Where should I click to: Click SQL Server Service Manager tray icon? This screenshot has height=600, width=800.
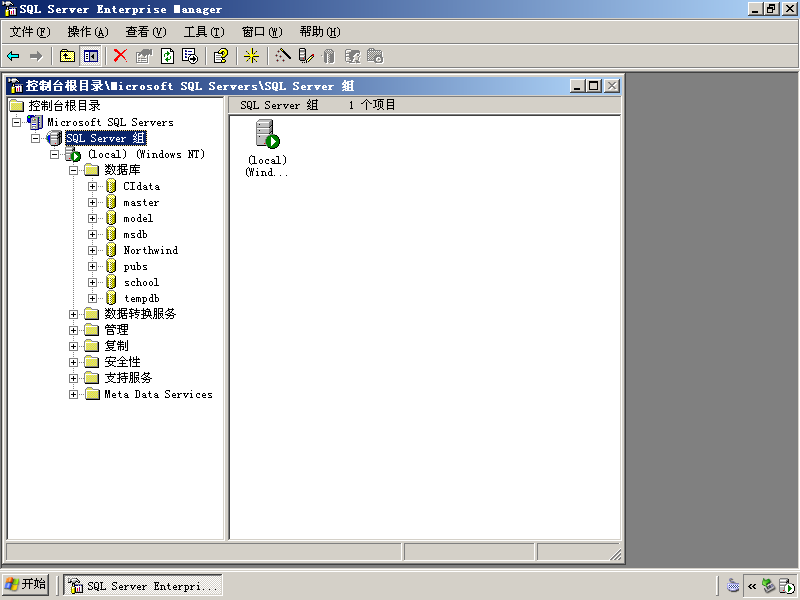click(786, 586)
